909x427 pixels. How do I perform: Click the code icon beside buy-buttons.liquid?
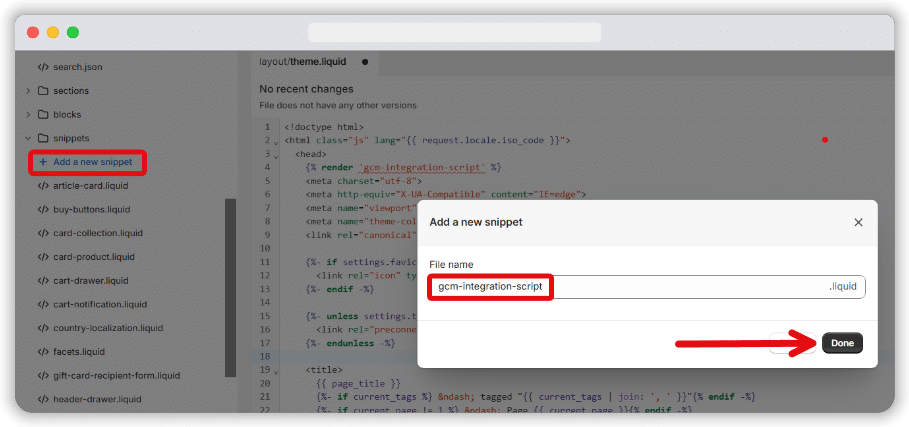[43, 210]
